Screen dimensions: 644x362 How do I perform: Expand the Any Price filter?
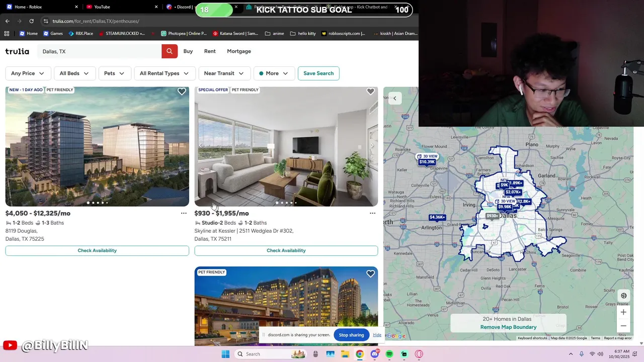28,73
